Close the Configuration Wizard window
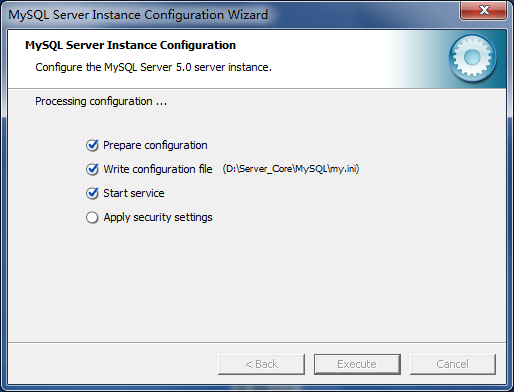Screen dimensions: 514x392 click(x=484, y=10)
